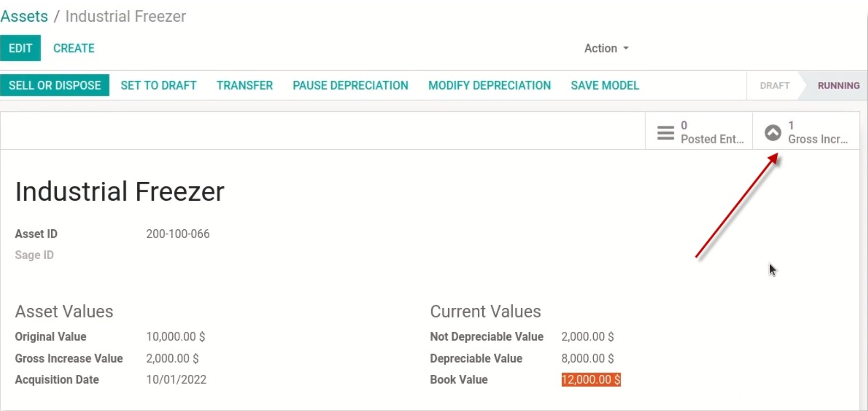Click PAUSE DEPRECIATION
Viewport: 868px width, 411px height.
(x=350, y=85)
